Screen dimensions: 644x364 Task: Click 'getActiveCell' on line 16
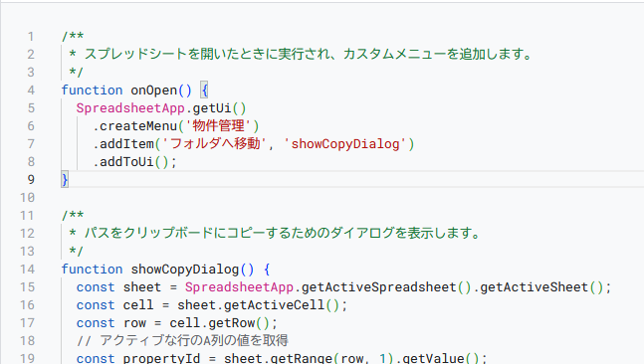[x=274, y=305]
